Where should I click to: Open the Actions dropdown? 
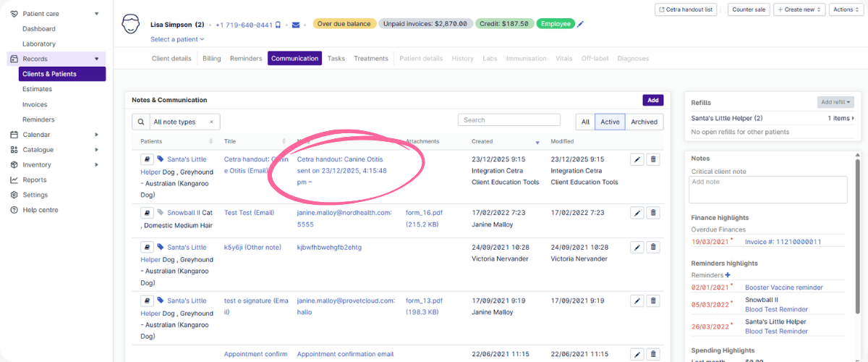click(846, 9)
